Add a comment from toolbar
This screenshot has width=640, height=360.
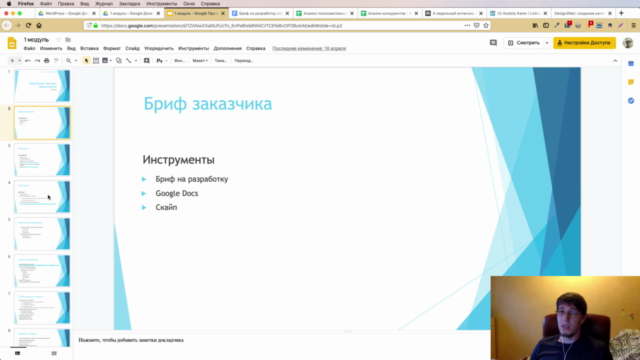pyautogui.click(x=147, y=60)
